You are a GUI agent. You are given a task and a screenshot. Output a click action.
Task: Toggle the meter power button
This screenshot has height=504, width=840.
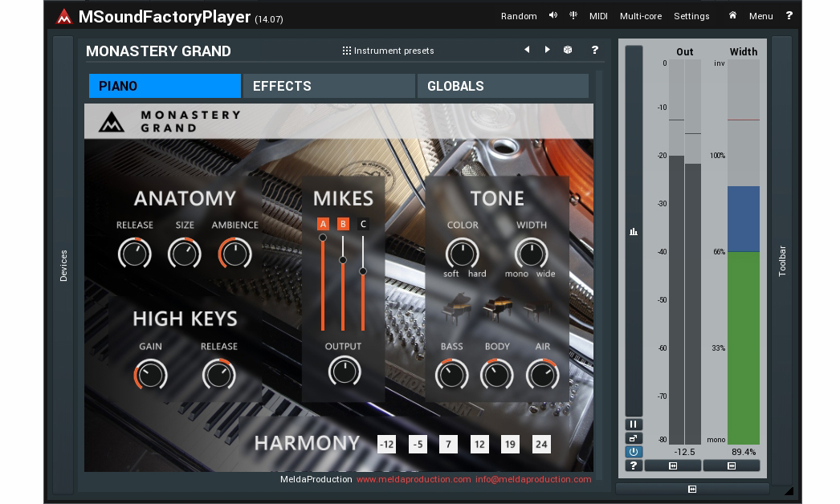(634, 452)
